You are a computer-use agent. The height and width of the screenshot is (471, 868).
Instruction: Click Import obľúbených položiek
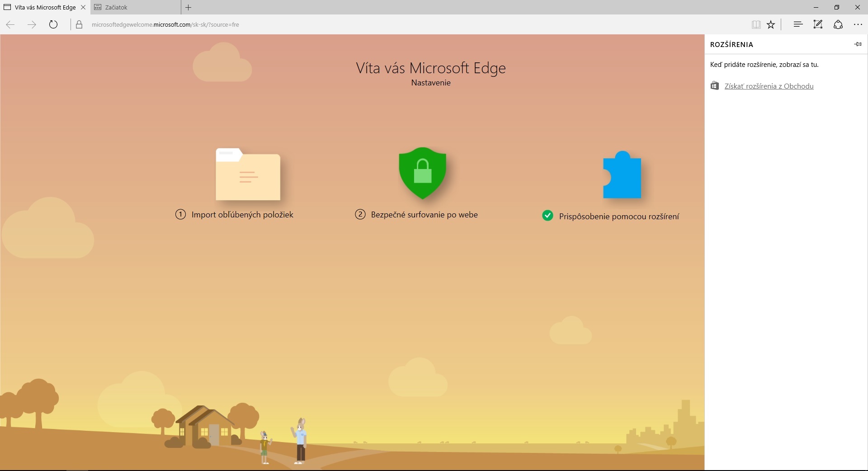coord(242,215)
